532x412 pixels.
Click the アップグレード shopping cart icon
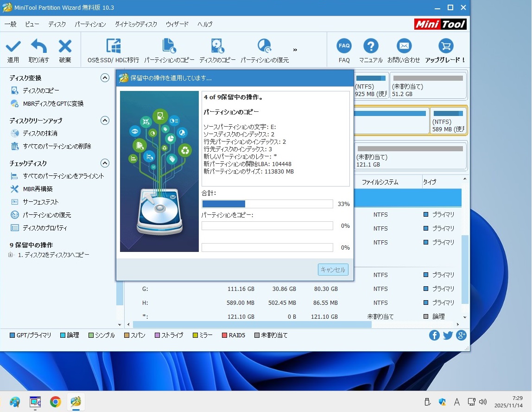(445, 46)
